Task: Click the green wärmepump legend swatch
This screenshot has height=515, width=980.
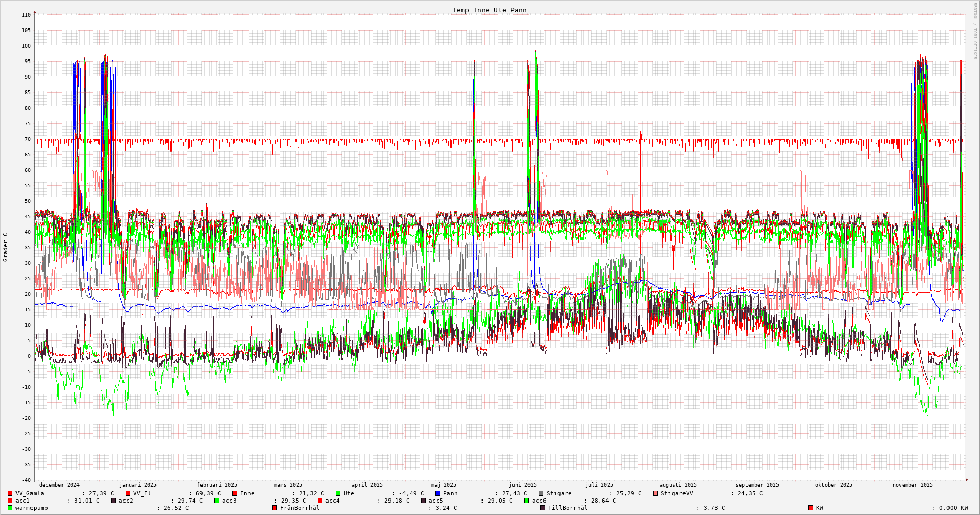Action: (x=10, y=508)
